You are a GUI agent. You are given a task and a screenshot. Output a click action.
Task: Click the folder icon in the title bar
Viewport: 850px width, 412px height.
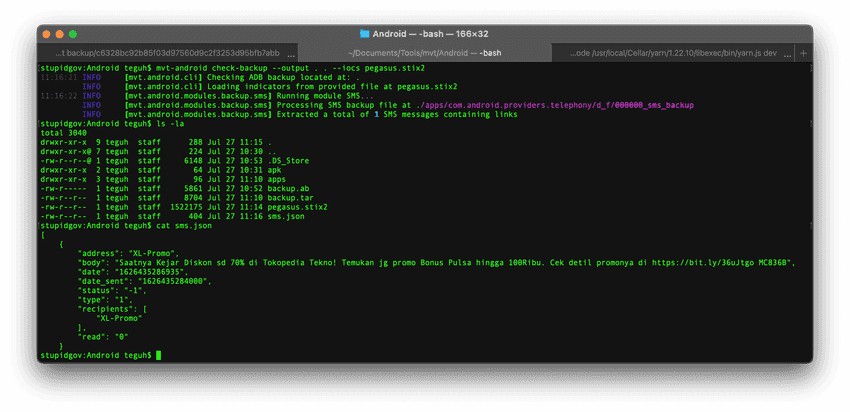(x=364, y=34)
